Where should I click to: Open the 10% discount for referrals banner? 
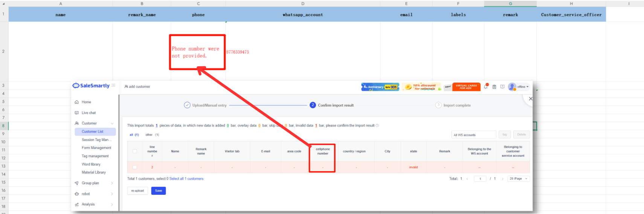tap(421, 87)
